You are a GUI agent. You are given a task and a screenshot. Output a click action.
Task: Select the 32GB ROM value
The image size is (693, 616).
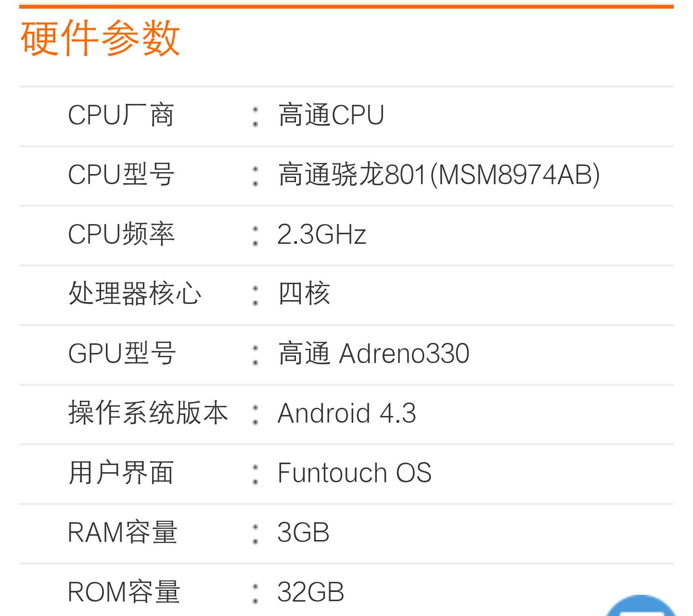coord(310,592)
